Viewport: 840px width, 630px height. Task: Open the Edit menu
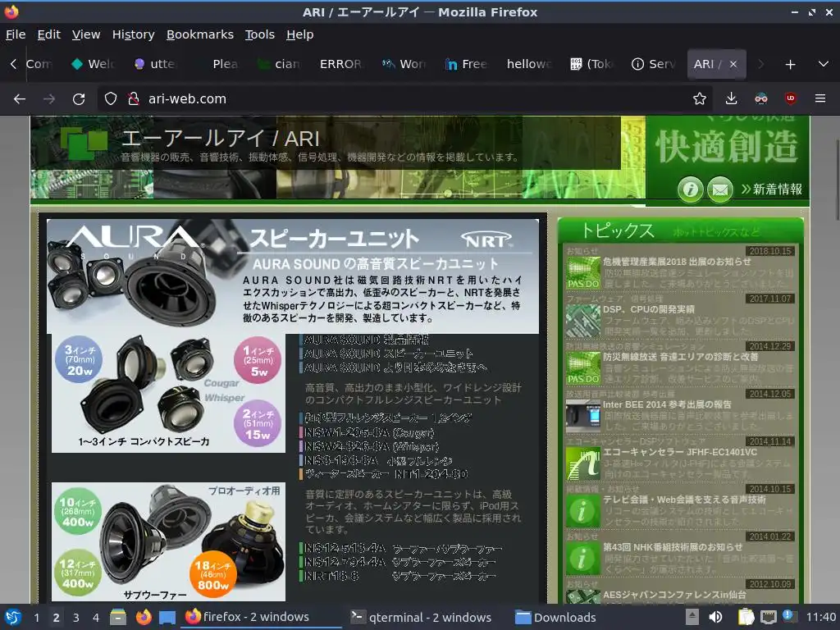point(48,34)
